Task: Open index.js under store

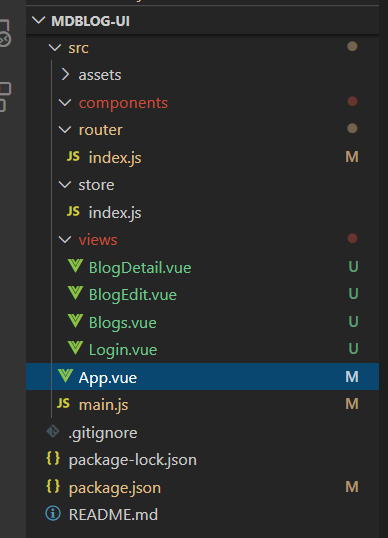Action: click(x=115, y=213)
